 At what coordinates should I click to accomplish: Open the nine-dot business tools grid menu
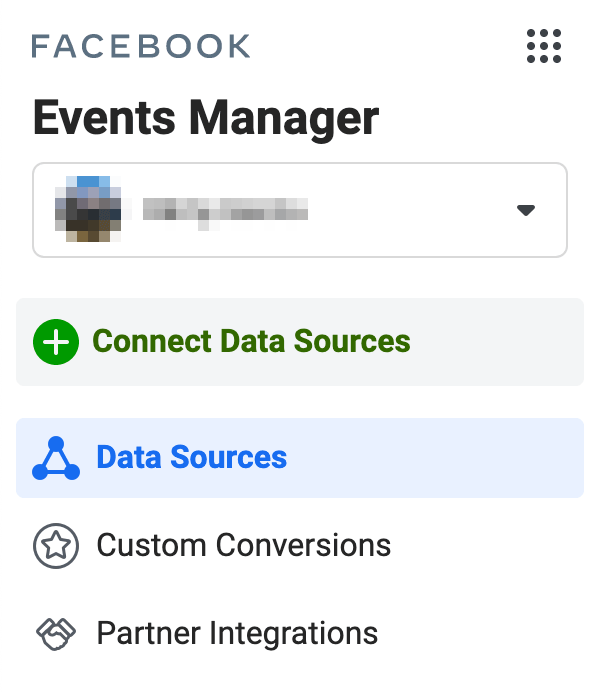pos(543,46)
